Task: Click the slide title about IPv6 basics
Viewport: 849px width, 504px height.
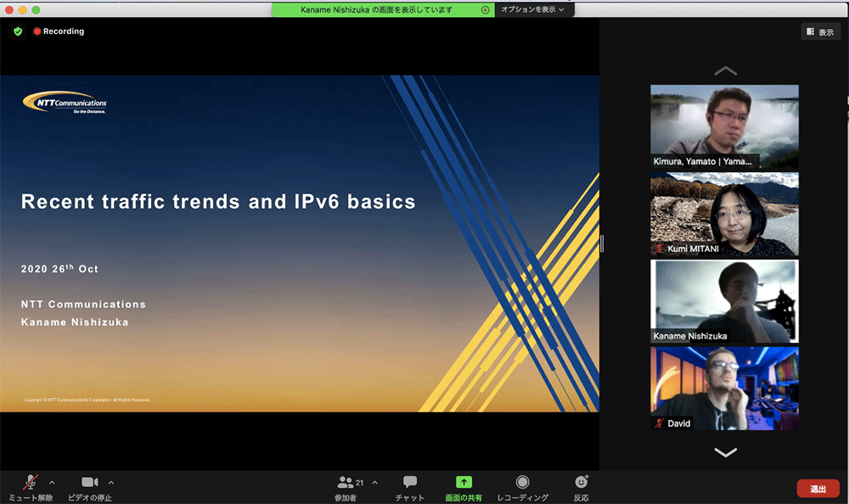Action: tap(218, 201)
